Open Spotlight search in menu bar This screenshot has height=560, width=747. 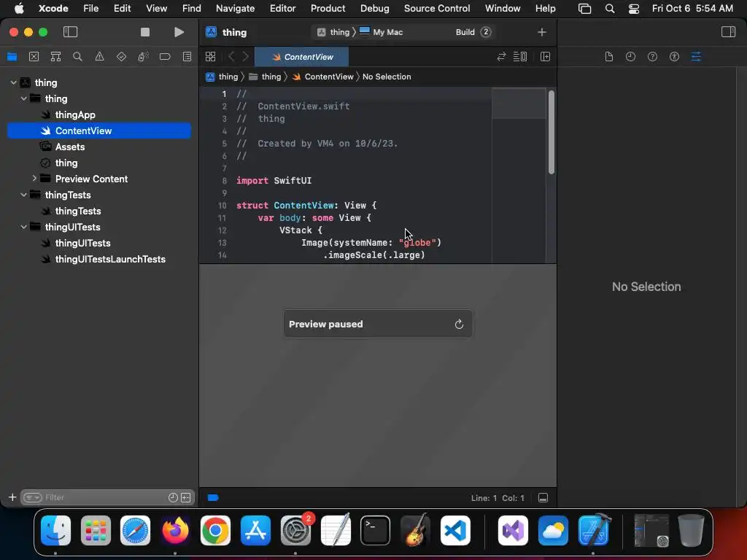pos(609,8)
